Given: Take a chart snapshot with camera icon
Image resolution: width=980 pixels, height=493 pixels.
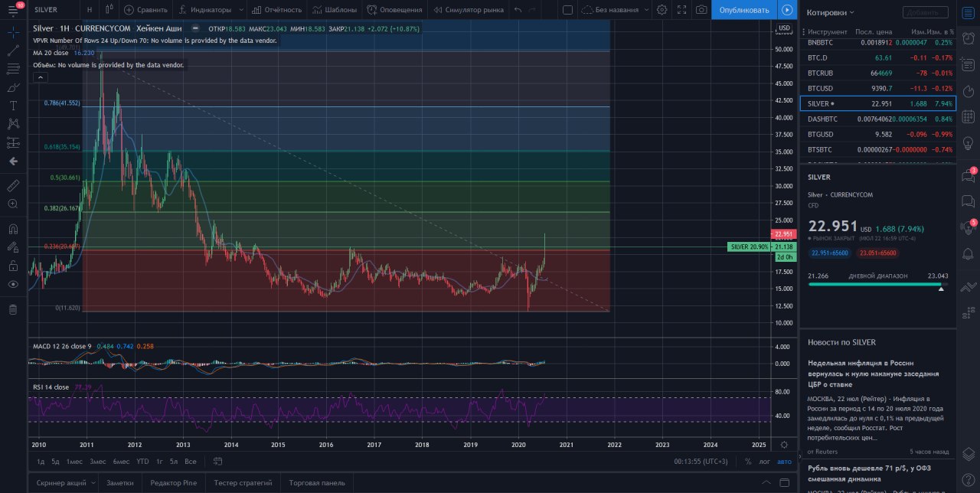Looking at the screenshot, I should coord(701,10).
